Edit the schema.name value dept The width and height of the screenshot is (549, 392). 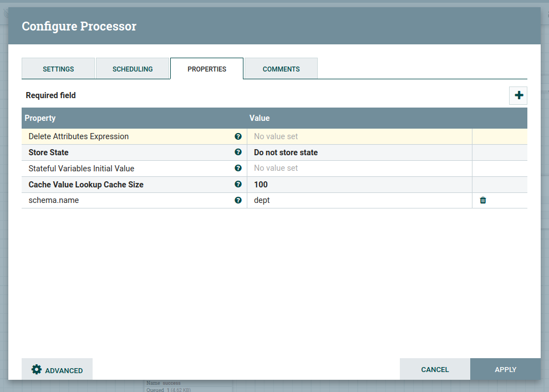tap(359, 200)
